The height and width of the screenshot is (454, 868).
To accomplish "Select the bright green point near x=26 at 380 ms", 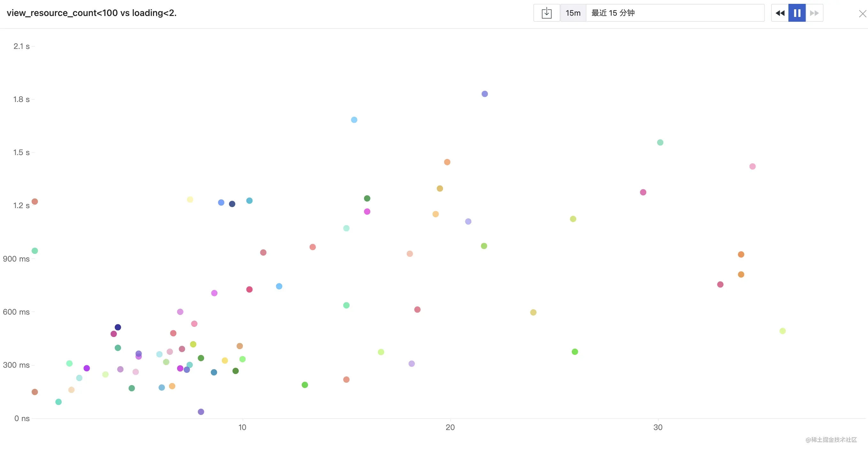I will click(575, 352).
